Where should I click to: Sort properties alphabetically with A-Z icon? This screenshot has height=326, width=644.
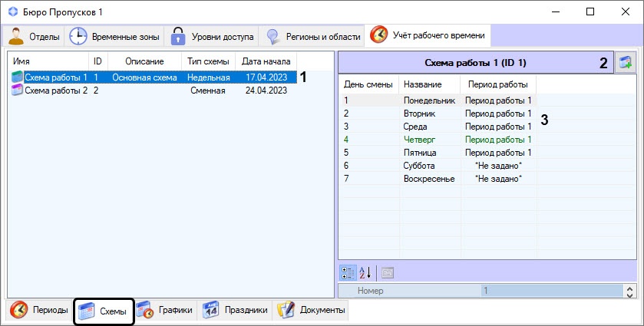(365, 272)
